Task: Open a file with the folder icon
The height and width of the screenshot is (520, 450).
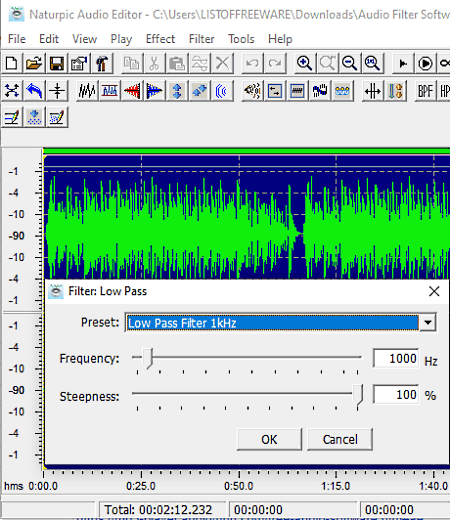Action: pyautogui.click(x=34, y=63)
